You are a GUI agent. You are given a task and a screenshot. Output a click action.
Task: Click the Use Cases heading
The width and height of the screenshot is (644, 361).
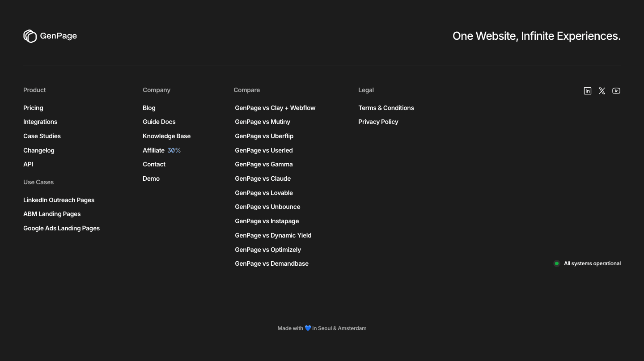(x=38, y=182)
